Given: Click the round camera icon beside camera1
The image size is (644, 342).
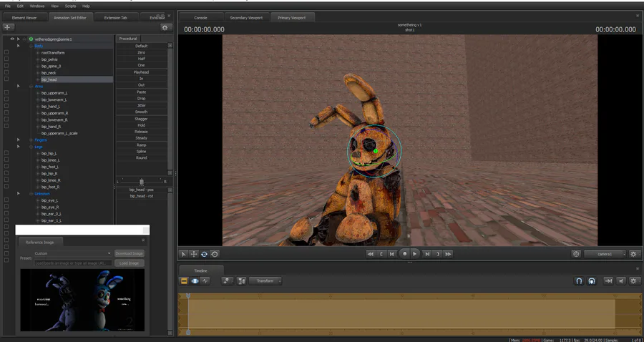Looking at the screenshot, I should tap(576, 254).
